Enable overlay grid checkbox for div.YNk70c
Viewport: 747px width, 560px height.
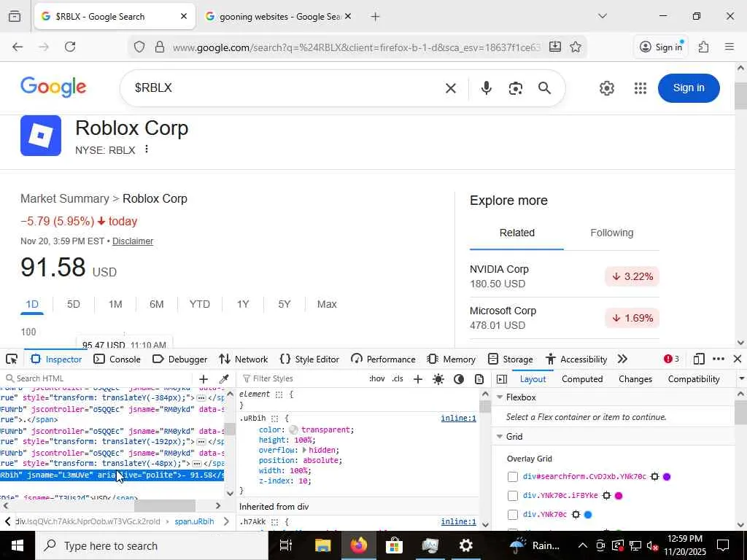(x=513, y=515)
